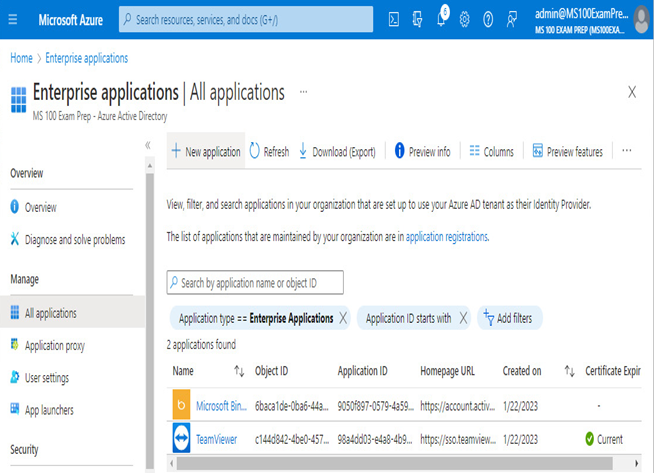
Task: Click the Enterprise applications grid icon in header
Action: (x=18, y=100)
